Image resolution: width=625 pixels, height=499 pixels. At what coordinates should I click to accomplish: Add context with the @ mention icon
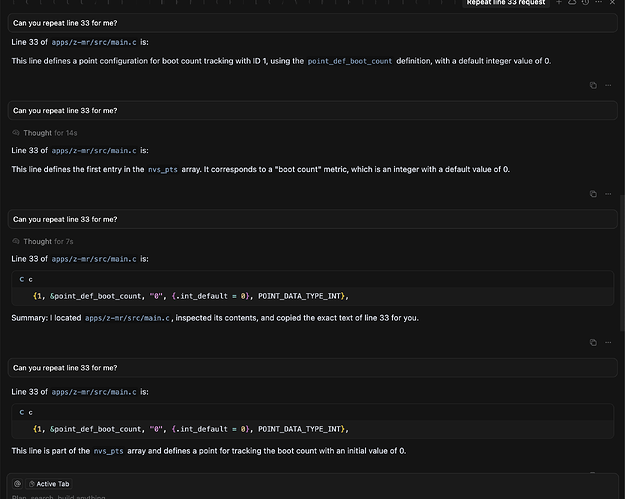(x=18, y=484)
